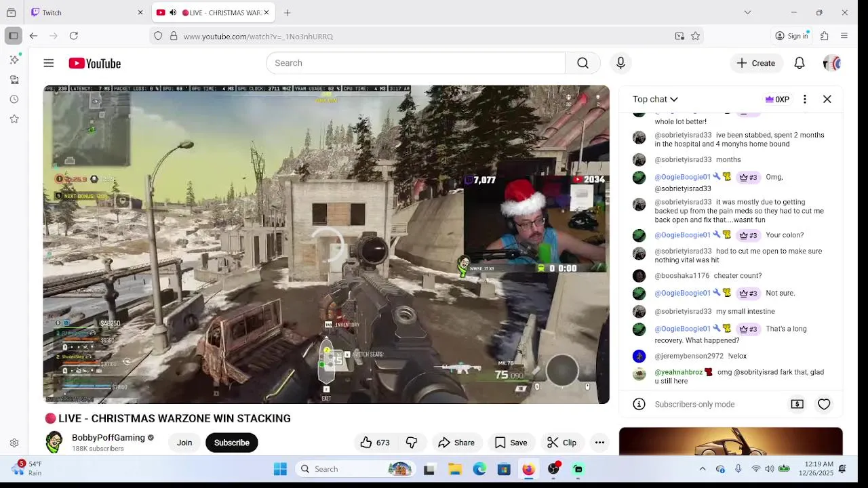Click the search magnifier button
Image resolution: width=868 pixels, height=488 pixels.
coord(583,63)
